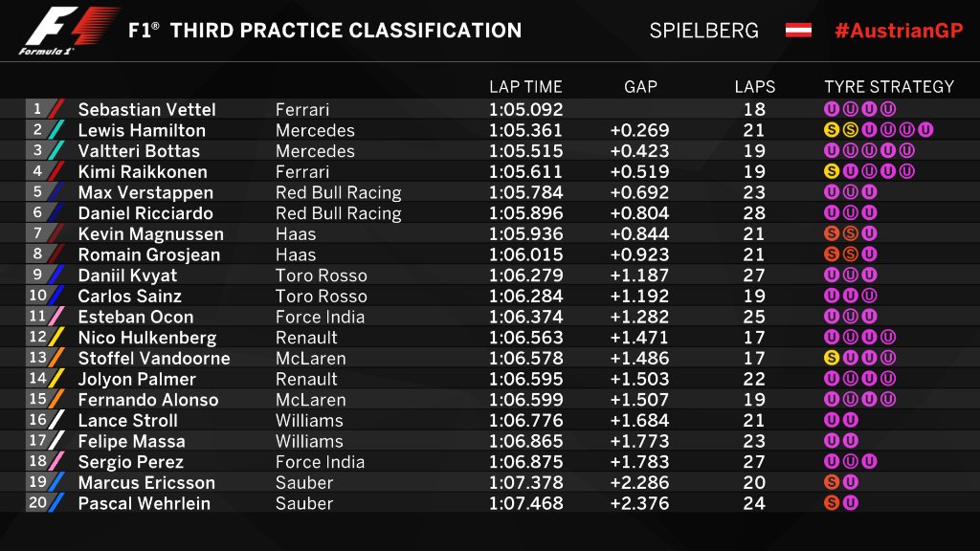Image resolution: width=980 pixels, height=551 pixels.
Task: Click the purple ultrasoft tyre icon in Grosjean's row
Action: [x=868, y=255]
